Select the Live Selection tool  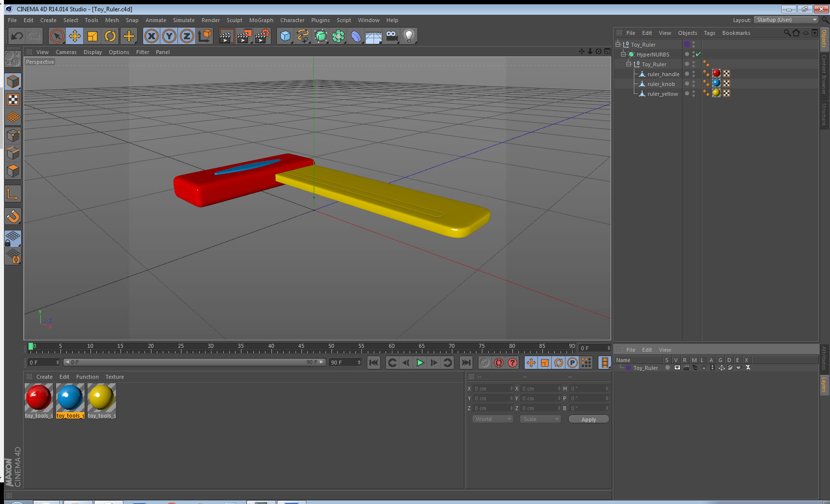57,36
